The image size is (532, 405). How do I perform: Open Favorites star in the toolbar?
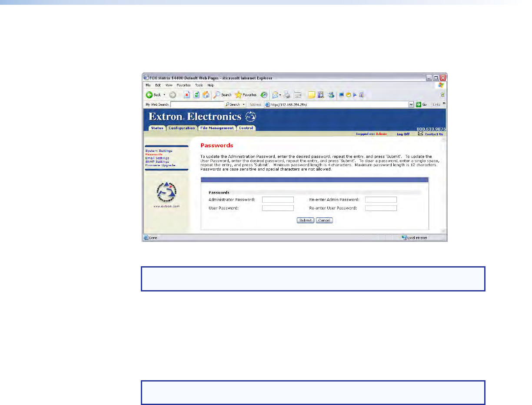246,94
